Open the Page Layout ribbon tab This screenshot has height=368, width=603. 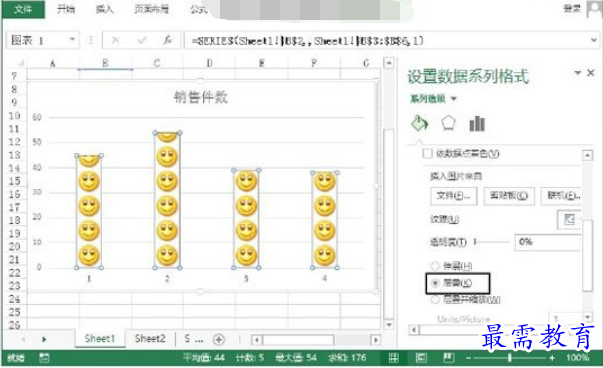(151, 9)
